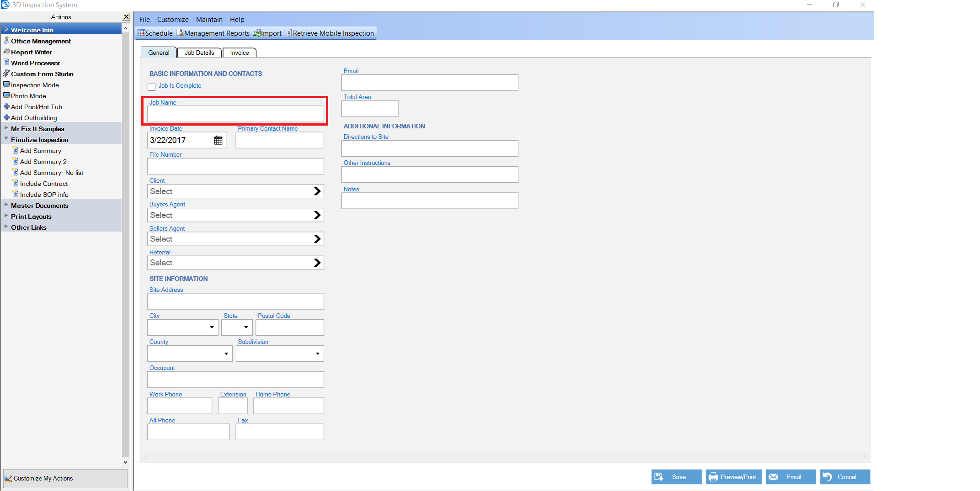Screen dimensions: 980x491
Task: Click the Directions to Site field
Action: pyautogui.click(x=430, y=148)
